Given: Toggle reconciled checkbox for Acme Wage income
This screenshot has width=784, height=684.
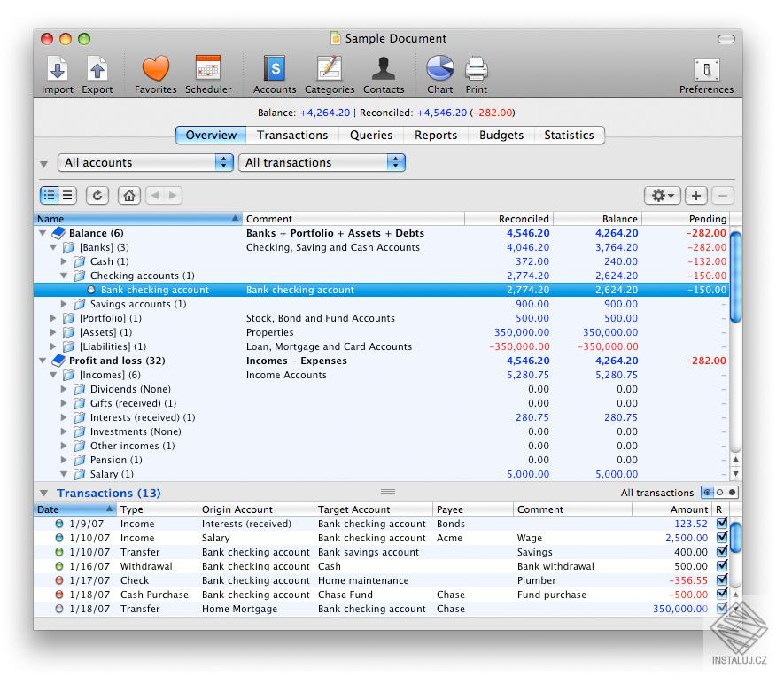Looking at the screenshot, I should [x=721, y=538].
